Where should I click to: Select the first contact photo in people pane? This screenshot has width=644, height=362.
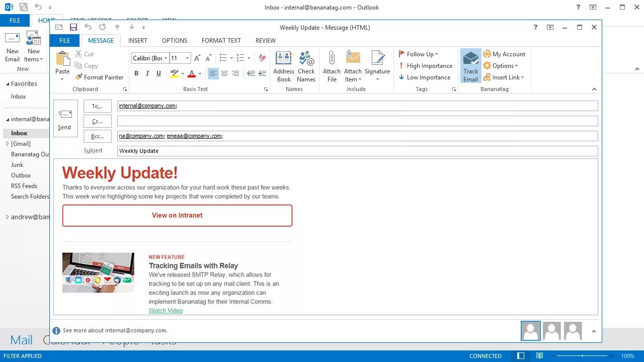click(x=531, y=331)
